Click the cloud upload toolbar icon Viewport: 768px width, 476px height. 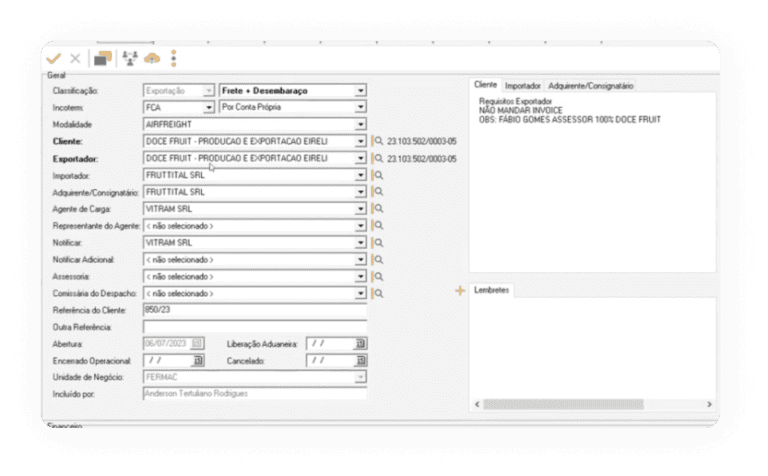[x=152, y=58]
